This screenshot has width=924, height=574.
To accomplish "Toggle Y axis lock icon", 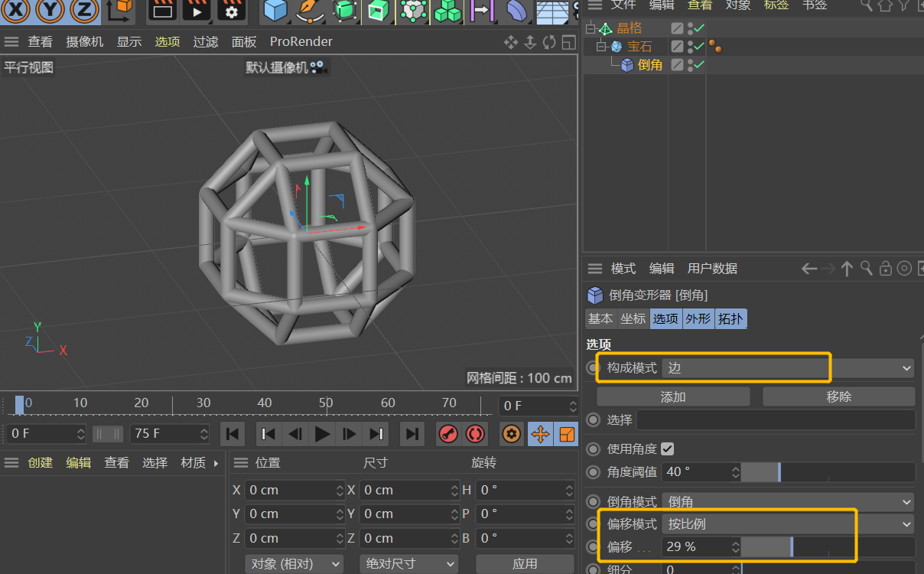I will (x=50, y=11).
